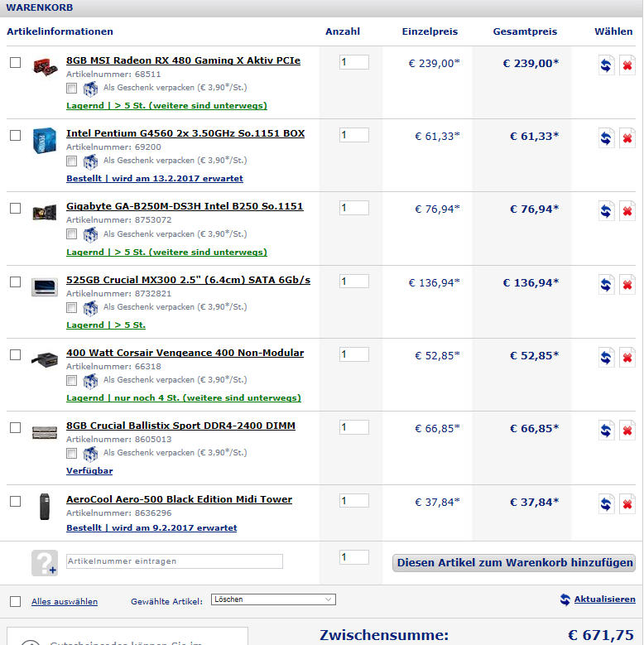644x645 pixels.
Task: Open Intel Pentium box thumbnail
Action: [45, 140]
